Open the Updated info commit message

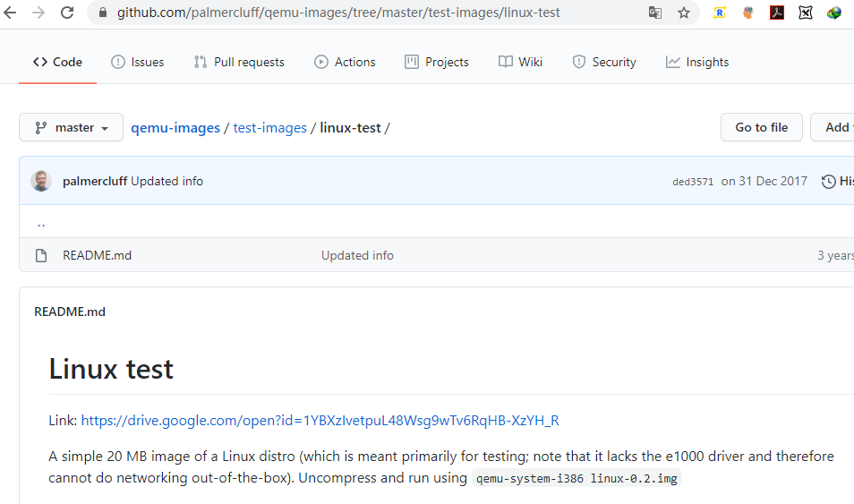[167, 181]
